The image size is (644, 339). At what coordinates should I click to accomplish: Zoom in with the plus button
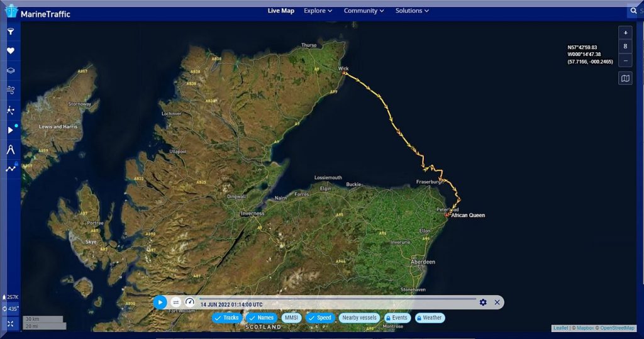625,33
